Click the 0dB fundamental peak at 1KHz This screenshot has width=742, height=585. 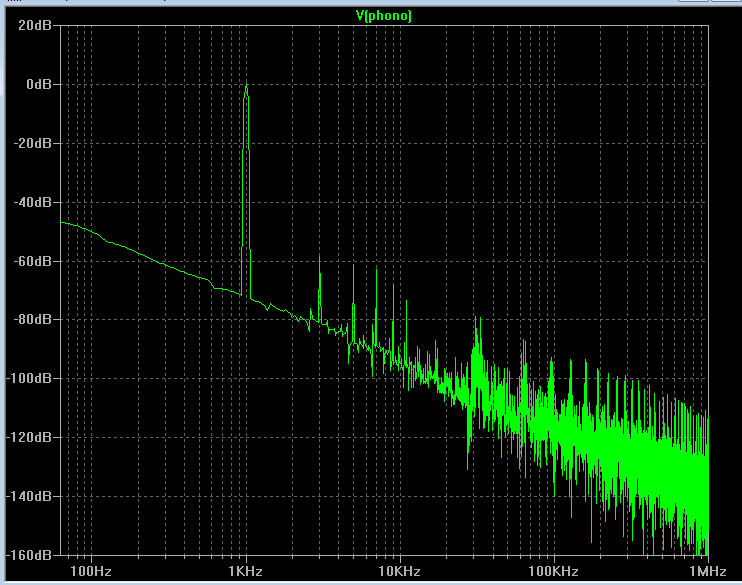[246, 85]
